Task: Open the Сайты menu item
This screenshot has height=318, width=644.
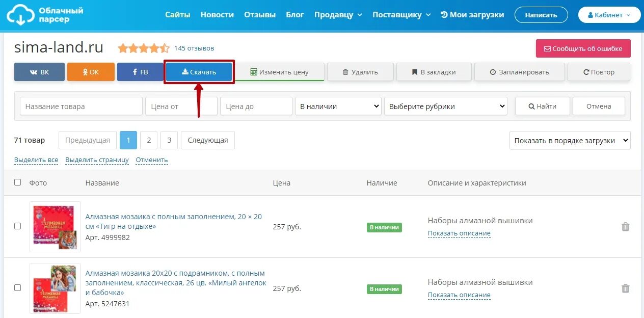Action: pos(178,15)
